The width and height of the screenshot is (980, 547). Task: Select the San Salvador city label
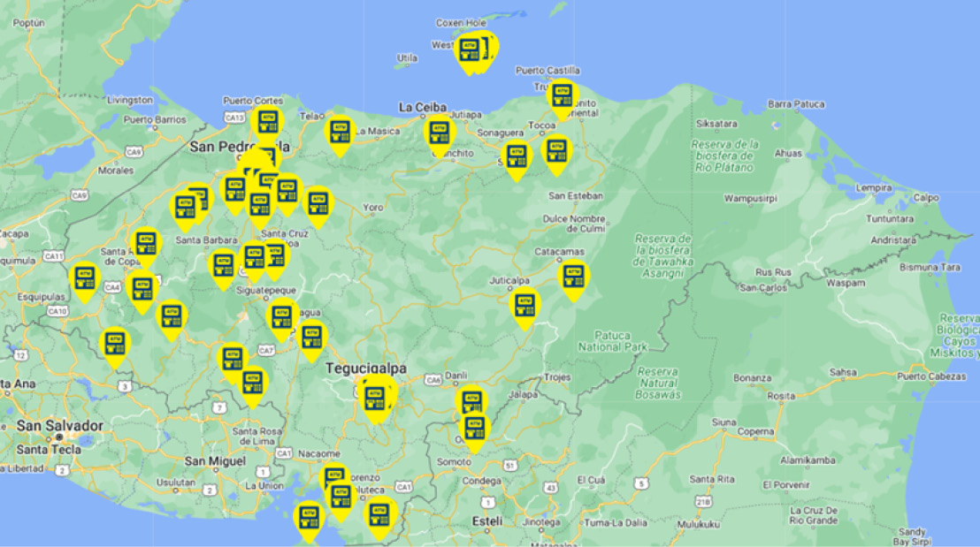point(59,426)
